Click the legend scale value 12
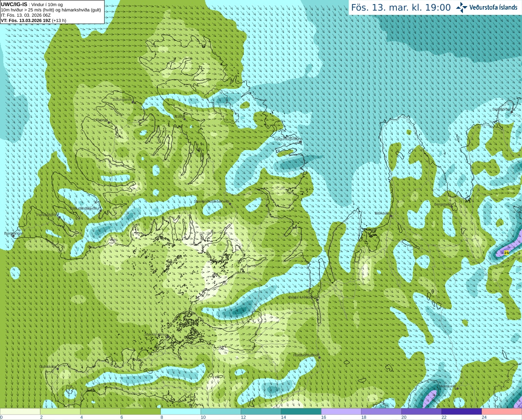522x420 pixels. pos(243,417)
